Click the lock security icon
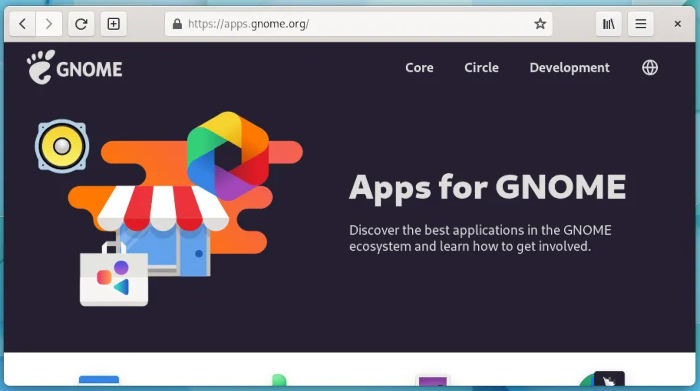 point(177,24)
